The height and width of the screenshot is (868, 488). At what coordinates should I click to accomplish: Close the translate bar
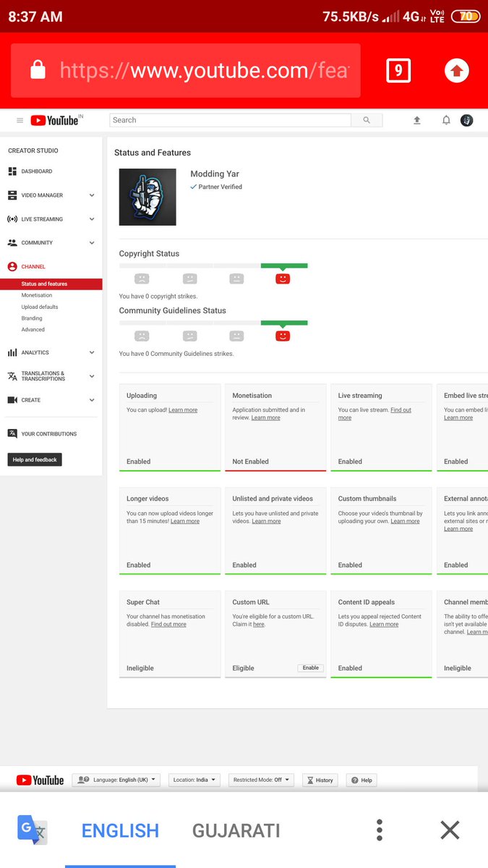point(450,830)
